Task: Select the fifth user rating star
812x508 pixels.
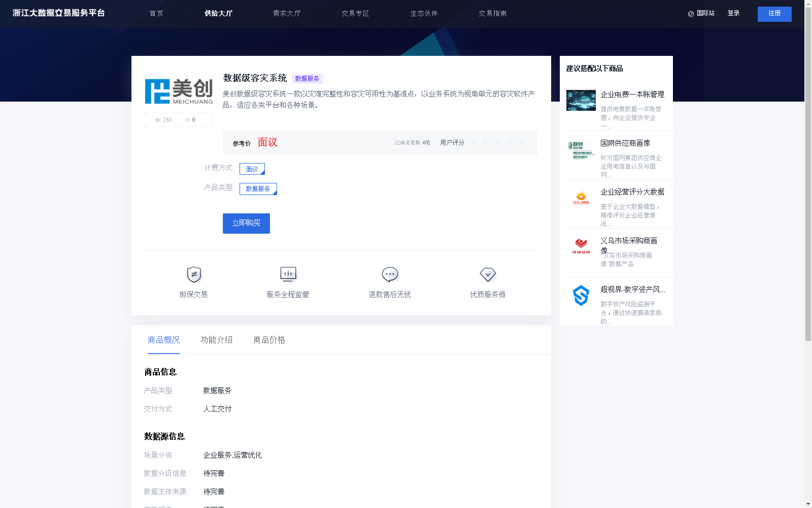Action: coord(522,142)
